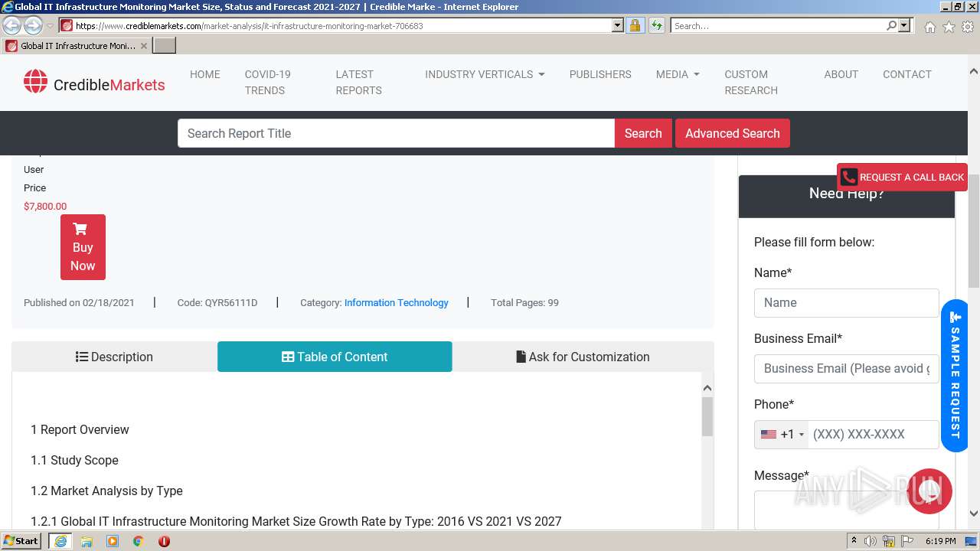The image size is (980, 551).
Task: Click the phone icon on Request a Call Back
Action: click(x=848, y=177)
